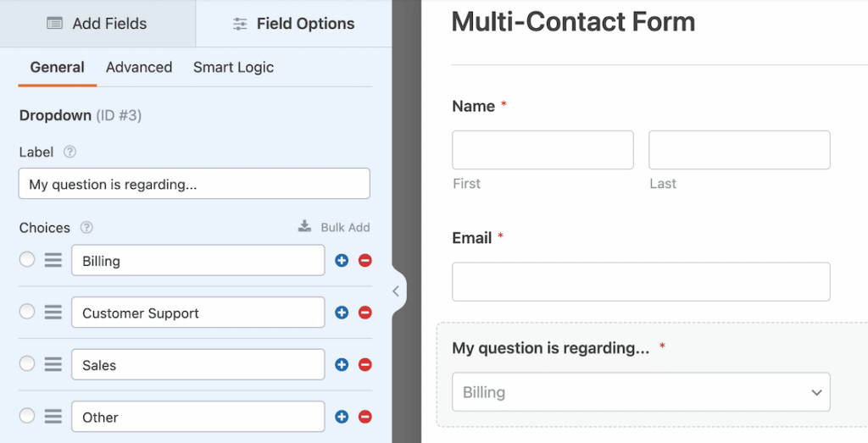868x443 pixels.
Task: Open the Billing dropdown in form preview
Action: [x=641, y=392]
